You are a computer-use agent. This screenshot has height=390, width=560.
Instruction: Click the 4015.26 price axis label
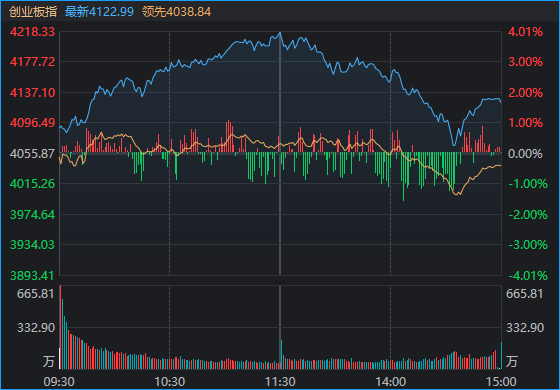pyautogui.click(x=32, y=184)
